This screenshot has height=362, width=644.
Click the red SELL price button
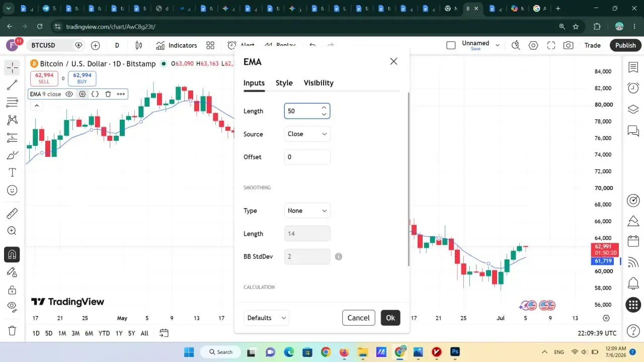pyautogui.click(x=44, y=78)
